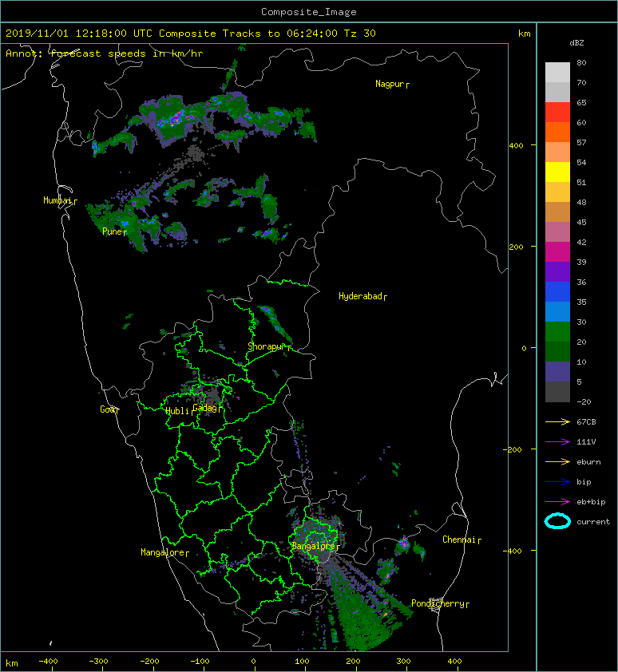Click the yellow 67CB track arrow in legend
618x672 pixels.
(x=557, y=421)
